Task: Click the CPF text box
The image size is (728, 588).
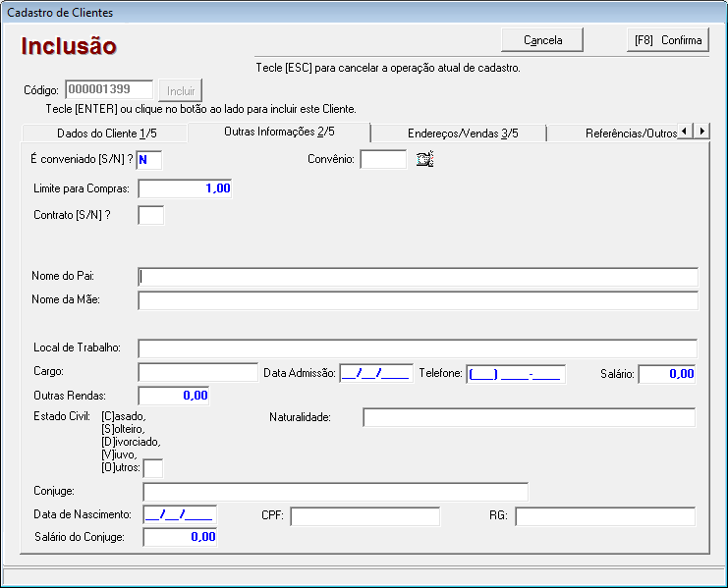Action: pyautogui.click(x=364, y=516)
